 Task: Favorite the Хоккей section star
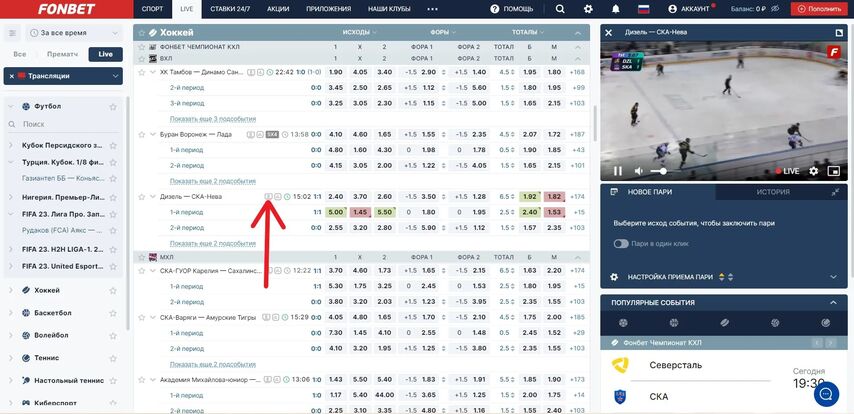[142, 33]
